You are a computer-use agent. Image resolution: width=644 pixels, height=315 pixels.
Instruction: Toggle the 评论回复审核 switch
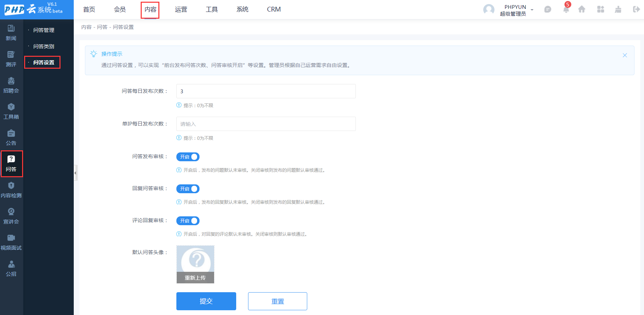188,221
